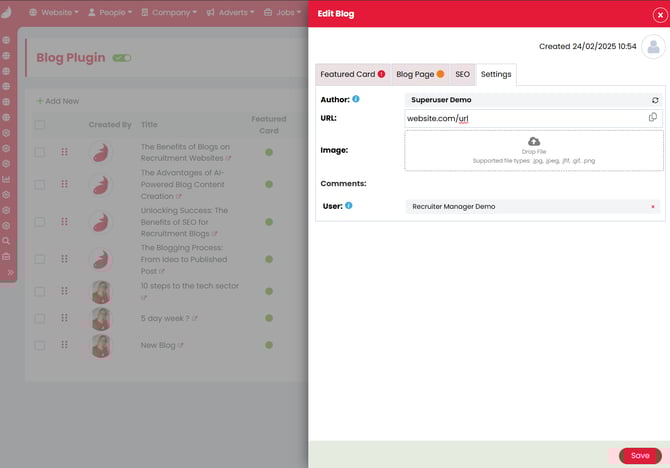The width and height of the screenshot is (670, 468).
Task: Tick the checkbox for New Blog row
Action: tap(40, 345)
